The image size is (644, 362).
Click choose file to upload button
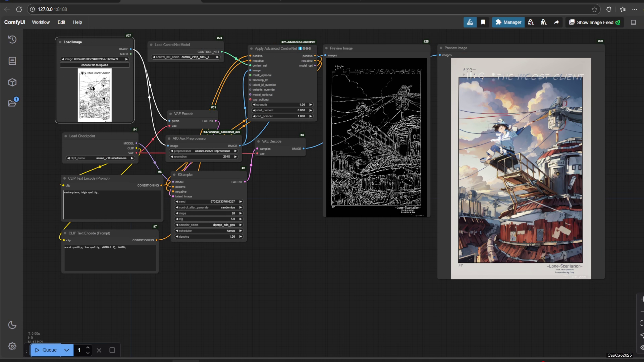click(x=95, y=65)
